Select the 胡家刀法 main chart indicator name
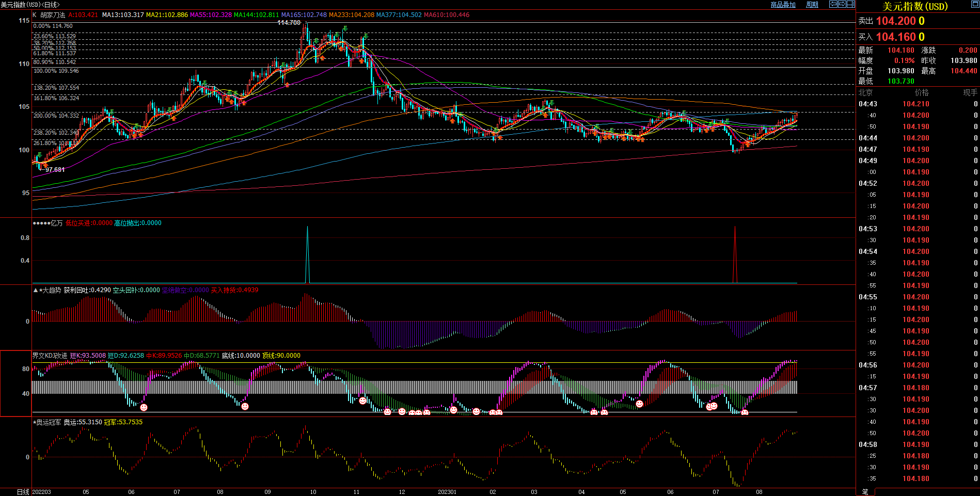Screen dimensions: 980x496 pos(53,15)
